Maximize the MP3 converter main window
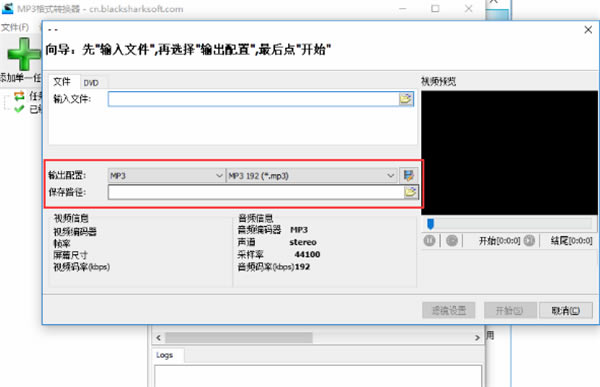The height and width of the screenshot is (387, 600). point(435,8)
